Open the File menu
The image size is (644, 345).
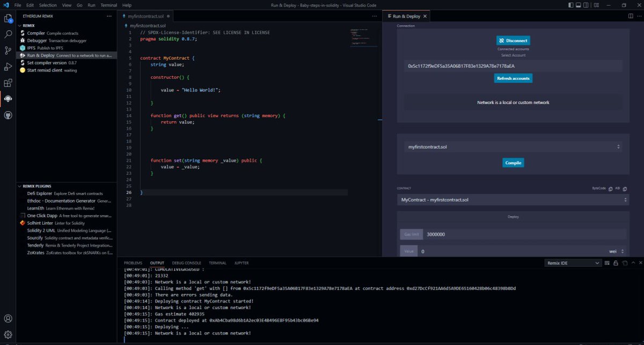(x=18, y=5)
